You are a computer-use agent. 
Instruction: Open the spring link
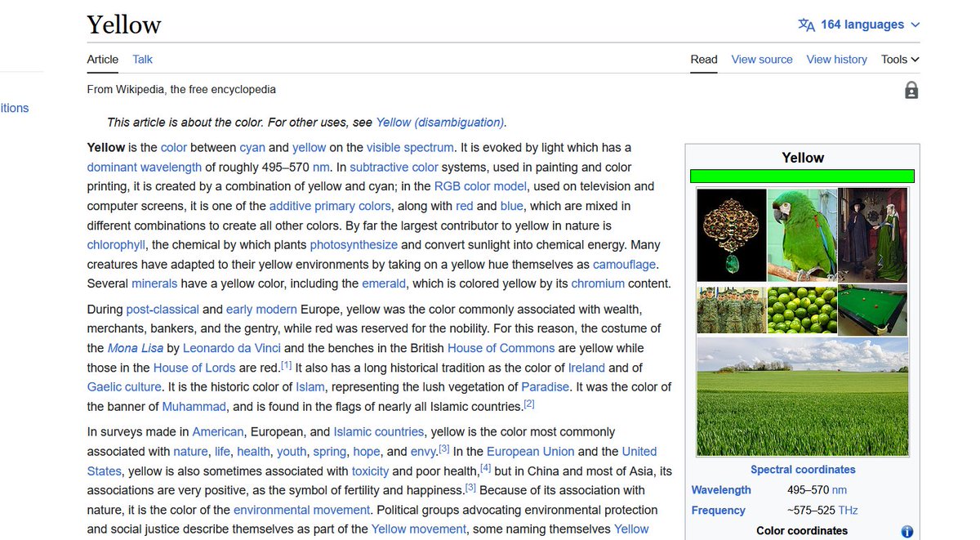tap(330, 452)
